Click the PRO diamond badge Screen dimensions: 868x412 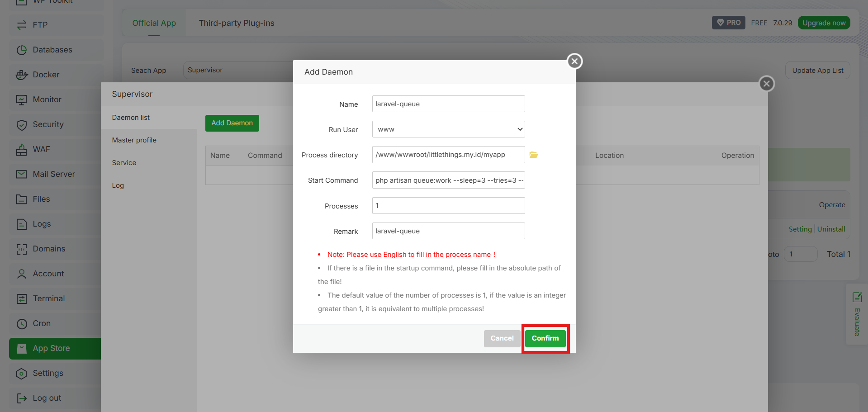[x=728, y=23]
